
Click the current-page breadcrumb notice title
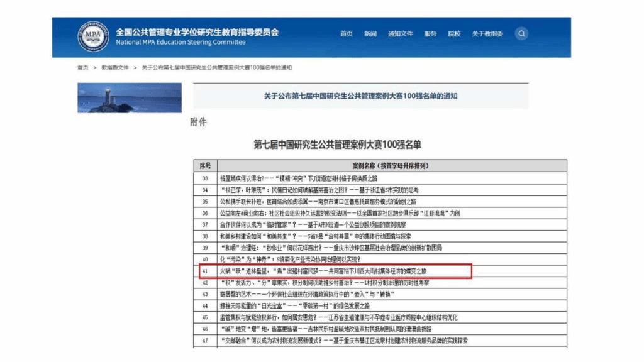[x=217, y=67]
